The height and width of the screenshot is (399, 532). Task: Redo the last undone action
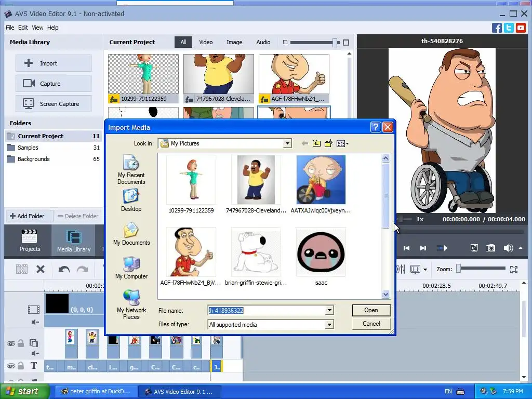click(82, 270)
